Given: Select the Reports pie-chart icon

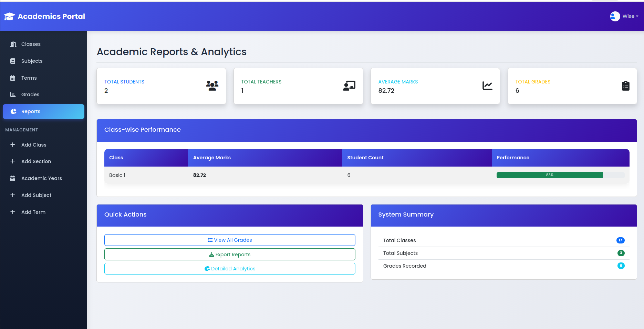Looking at the screenshot, I should 13,111.
